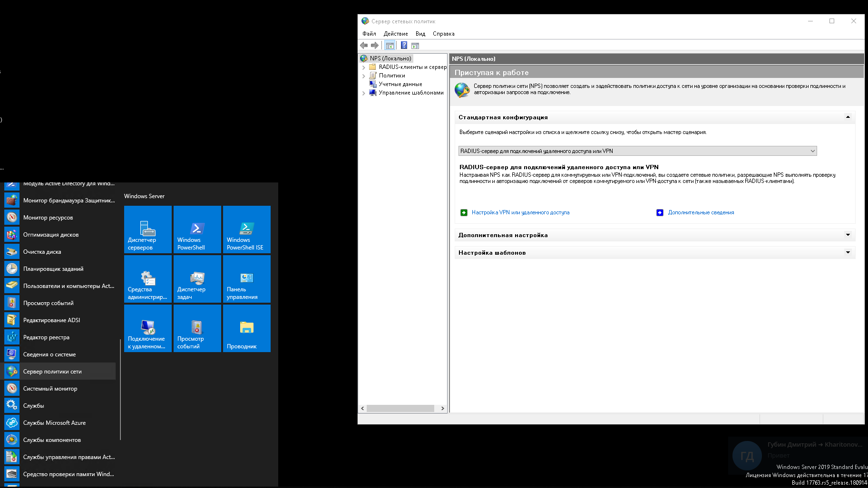This screenshot has width=868, height=488.
Task: Launch Редактирование ADSI from the app list
Action: point(59,320)
